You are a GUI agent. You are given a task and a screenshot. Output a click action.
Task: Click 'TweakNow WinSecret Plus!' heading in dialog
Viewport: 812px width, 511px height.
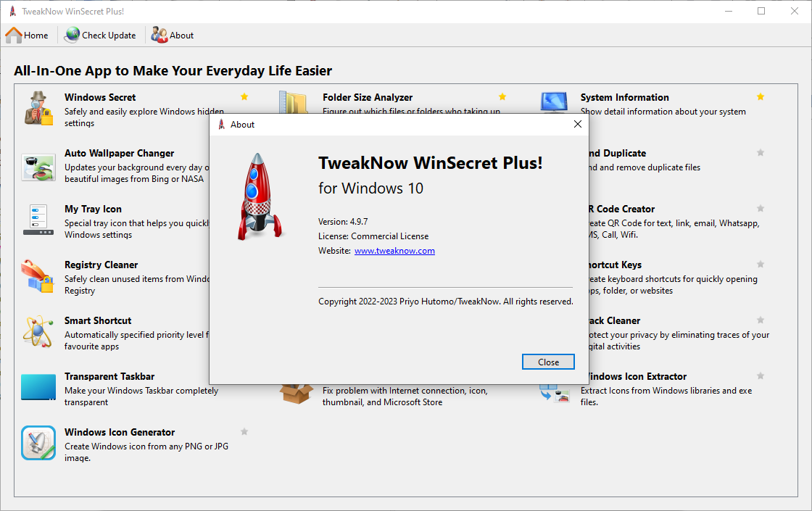point(431,163)
